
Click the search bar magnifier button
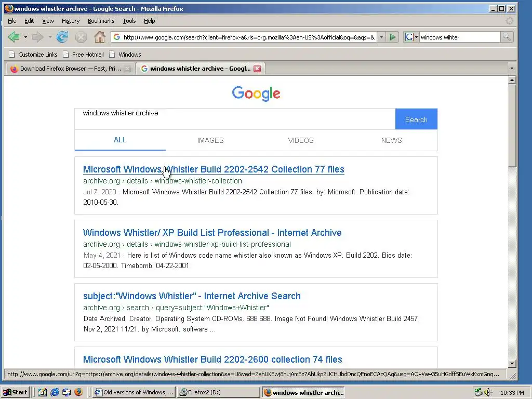[507, 37]
